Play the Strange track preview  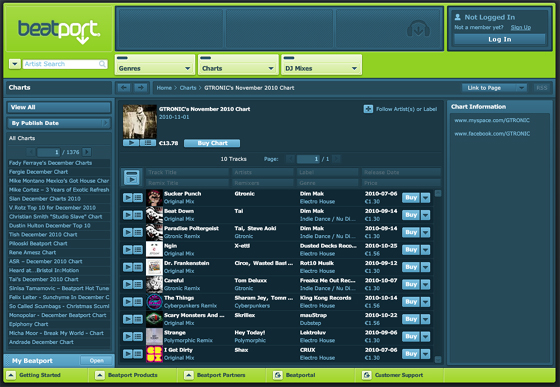coord(128,336)
